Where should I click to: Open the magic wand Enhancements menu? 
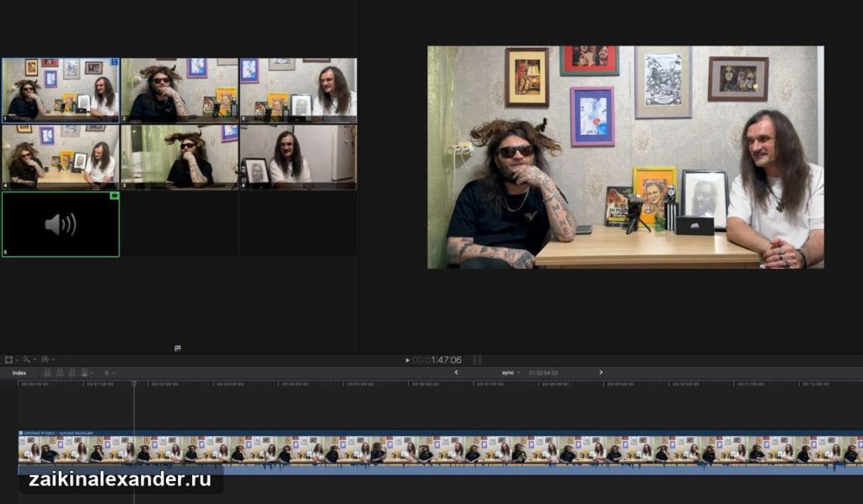(x=28, y=360)
